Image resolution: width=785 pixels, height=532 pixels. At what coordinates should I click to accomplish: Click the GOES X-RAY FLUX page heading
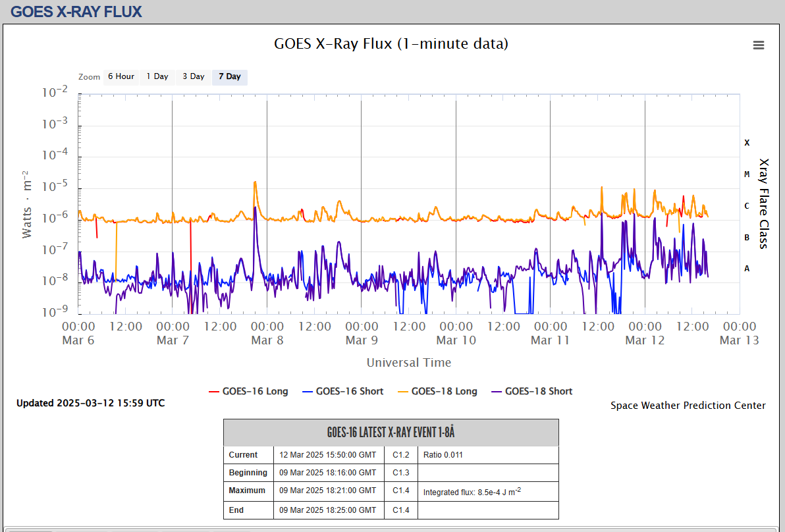point(76,11)
